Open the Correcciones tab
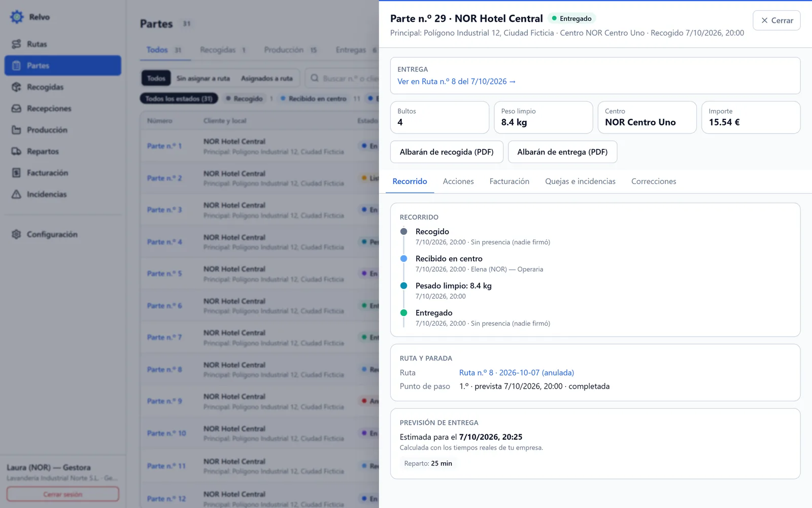Image resolution: width=812 pixels, height=508 pixels. (654, 181)
